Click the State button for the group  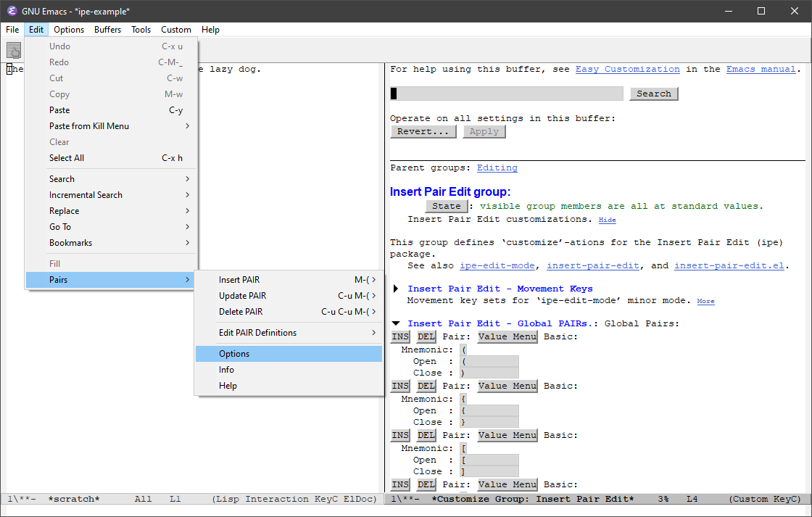[x=447, y=206]
